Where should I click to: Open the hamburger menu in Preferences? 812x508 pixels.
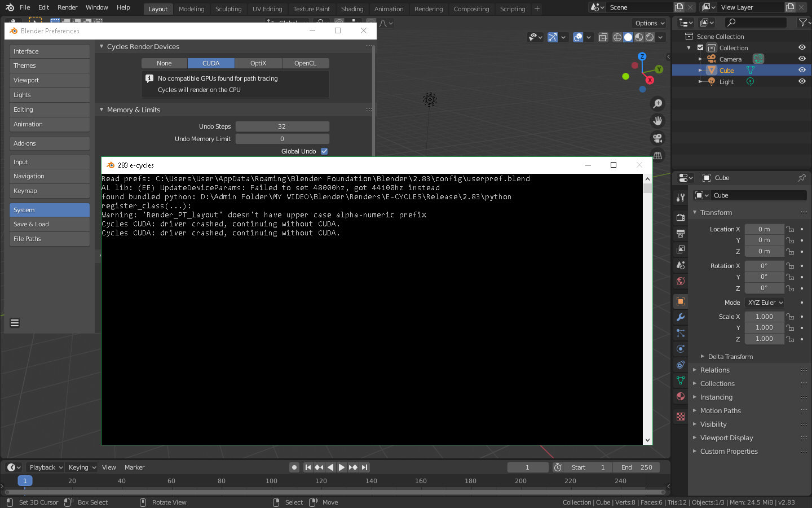[x=15, y=323]
